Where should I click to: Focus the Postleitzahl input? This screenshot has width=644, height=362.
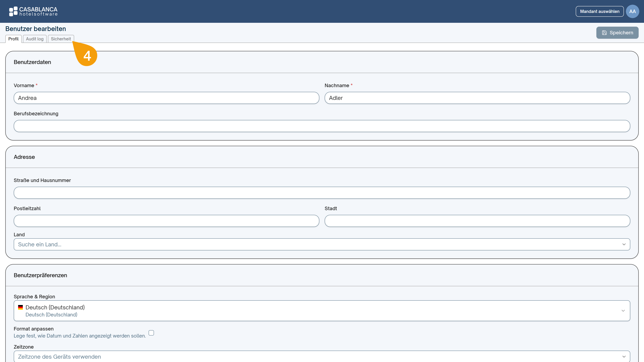coord(167,221)
